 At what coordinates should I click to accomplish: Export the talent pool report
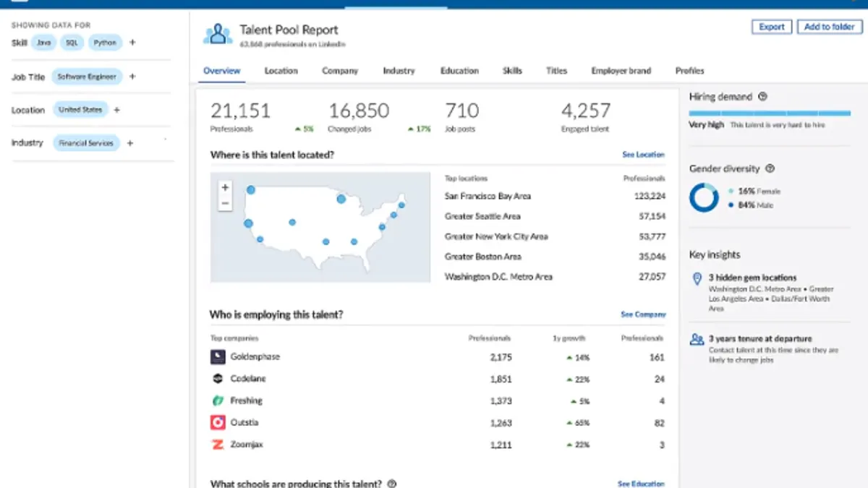point(772,27)
